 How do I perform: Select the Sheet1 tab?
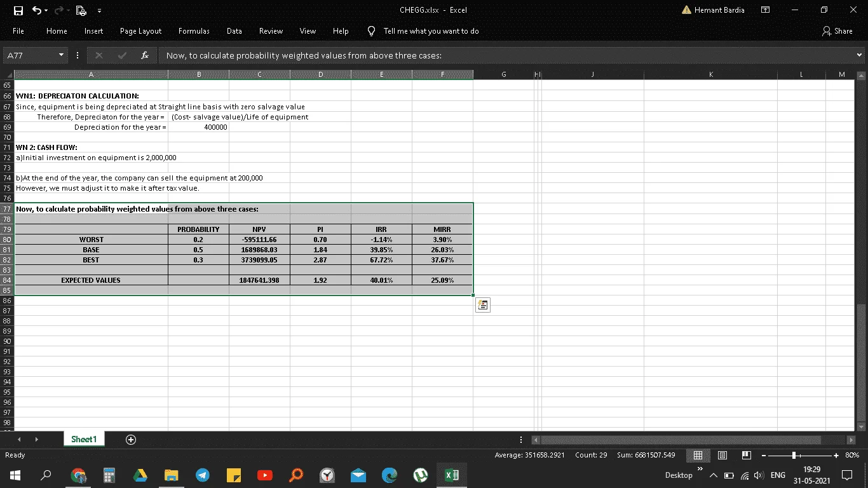coord(84,439)
